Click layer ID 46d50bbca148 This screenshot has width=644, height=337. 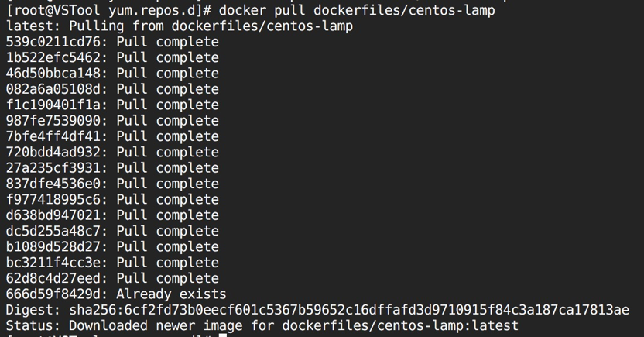[53, 73]
